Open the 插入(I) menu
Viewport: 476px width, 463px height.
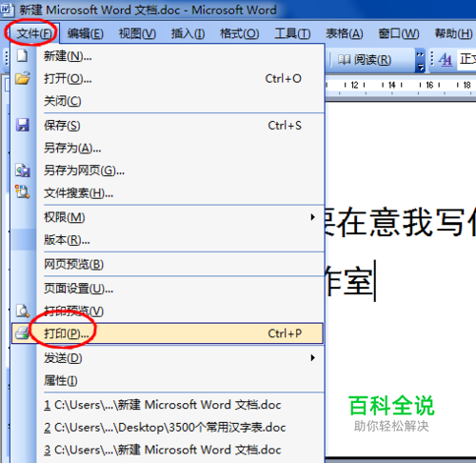click(188, 33)
